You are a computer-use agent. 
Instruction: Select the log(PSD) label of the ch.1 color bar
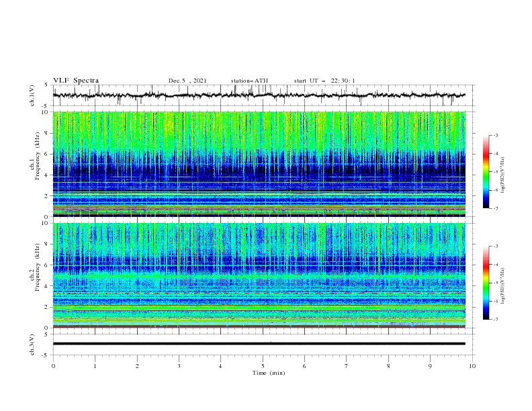(x=503, y=175)
